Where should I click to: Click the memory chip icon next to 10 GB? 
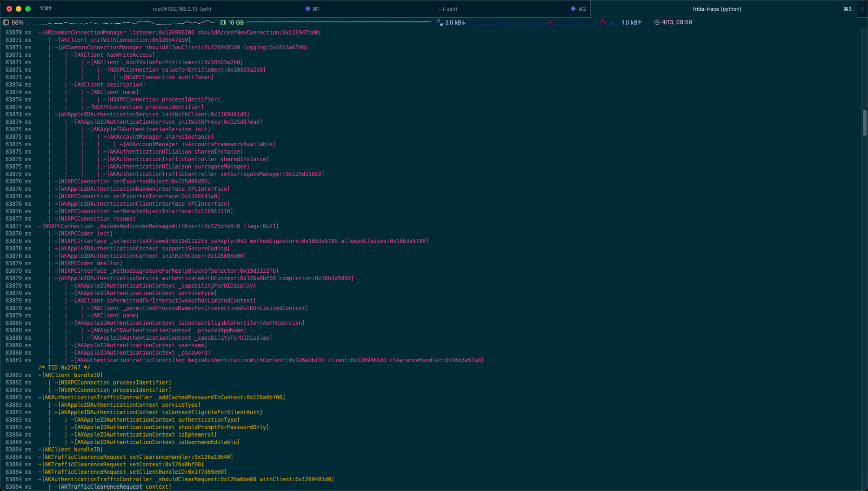point(223,22)
